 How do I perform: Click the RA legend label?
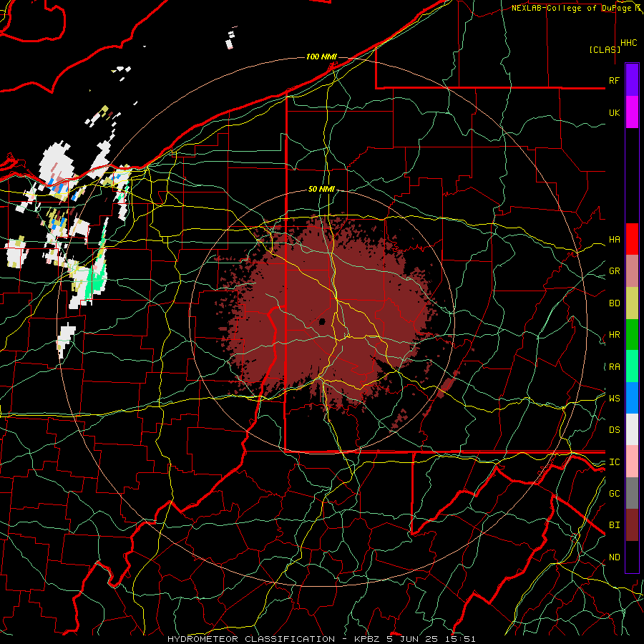[614, 367]
